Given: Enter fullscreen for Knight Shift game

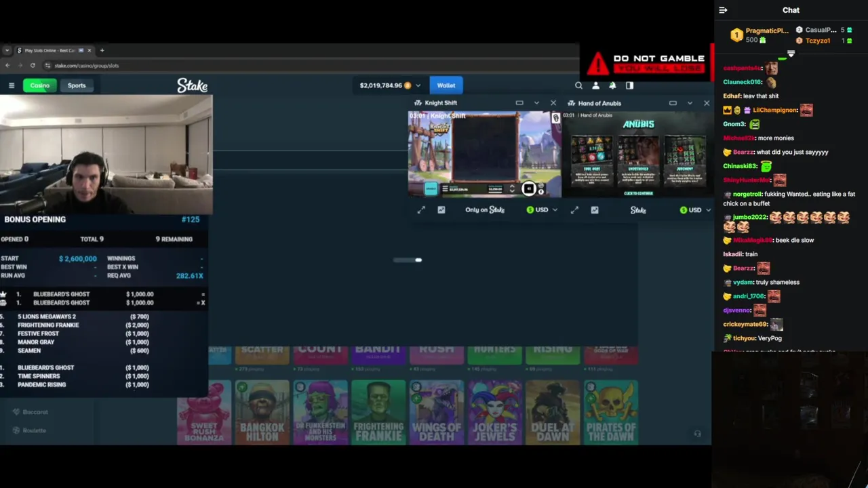Looking at the screenshot, I should pyautogui.click(x=421, y=210).
